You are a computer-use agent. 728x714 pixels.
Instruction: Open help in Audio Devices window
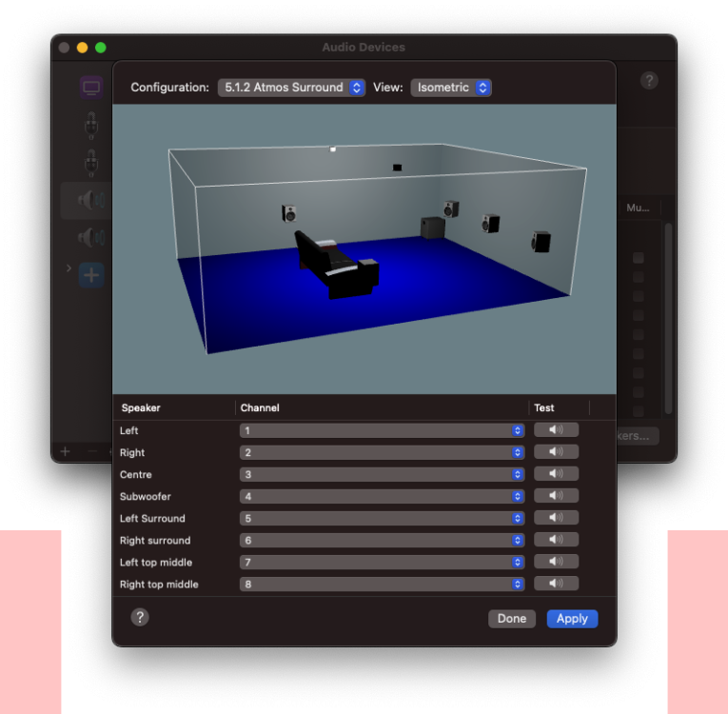click(649, 81)
